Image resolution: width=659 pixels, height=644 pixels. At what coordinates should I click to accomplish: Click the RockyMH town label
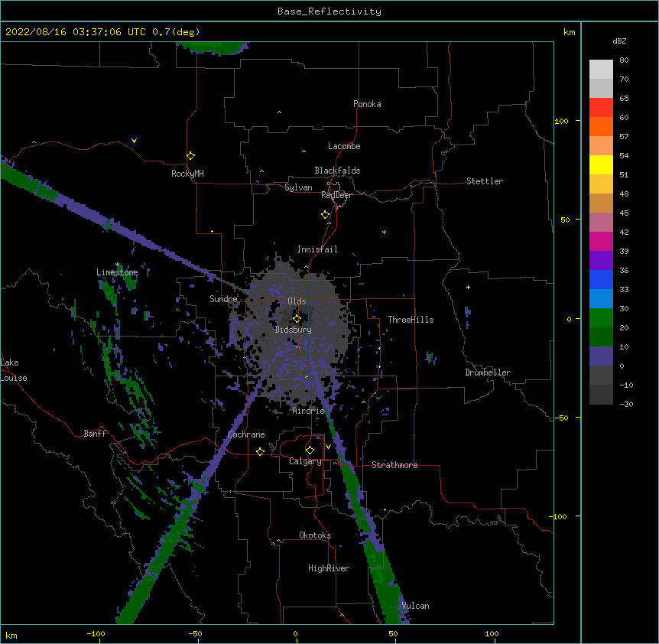187,174
